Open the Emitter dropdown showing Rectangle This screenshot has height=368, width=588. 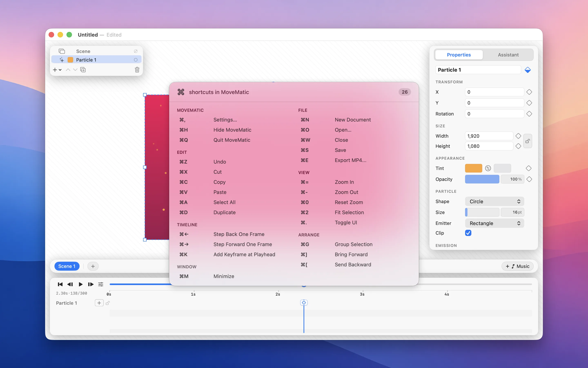tap(494, 223)
